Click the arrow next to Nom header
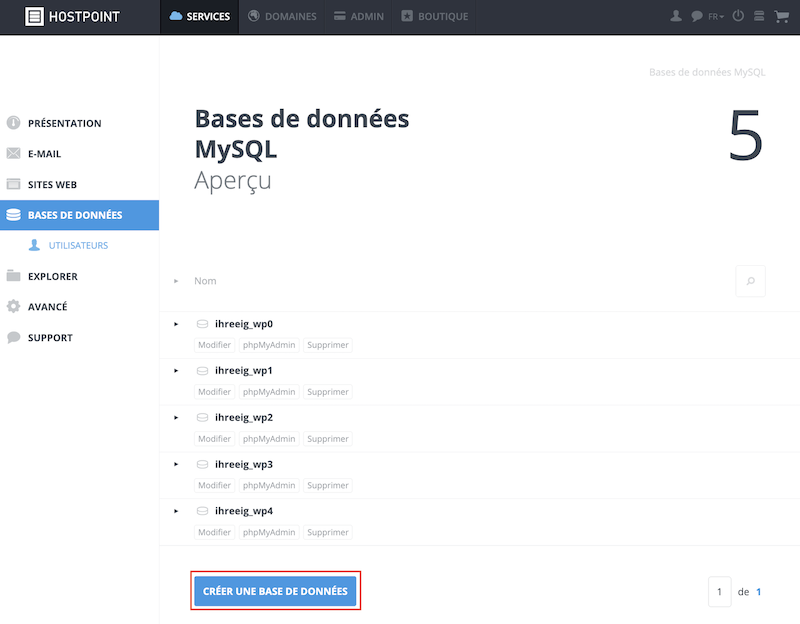The image size is (800, 624). tap(176, 281)
